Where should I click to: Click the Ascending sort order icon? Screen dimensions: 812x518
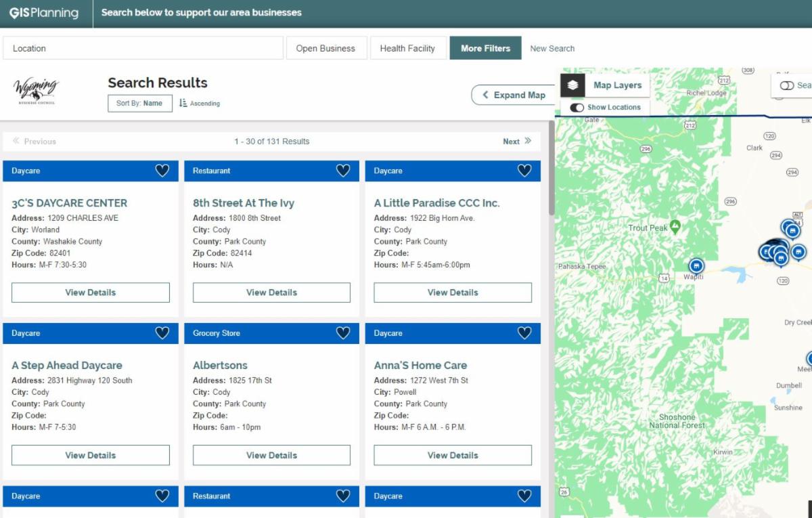[x=183, y=104]
